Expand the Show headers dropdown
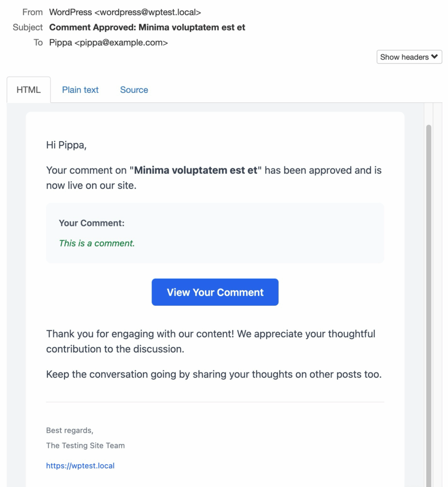This screenshot has width=448, height=487. coord(409,57)
